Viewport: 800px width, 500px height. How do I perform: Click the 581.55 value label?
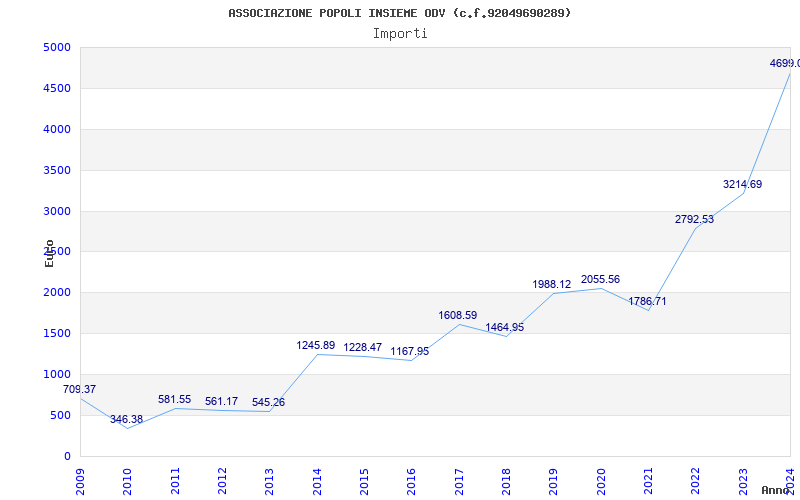(174, 399)
